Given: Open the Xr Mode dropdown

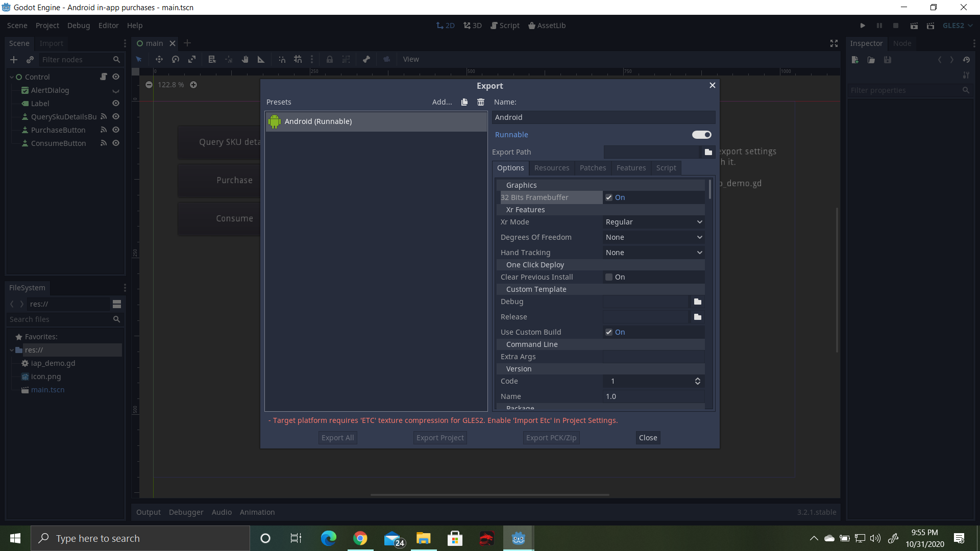Looking at the screenshot, I should click(x=653, y=222).
